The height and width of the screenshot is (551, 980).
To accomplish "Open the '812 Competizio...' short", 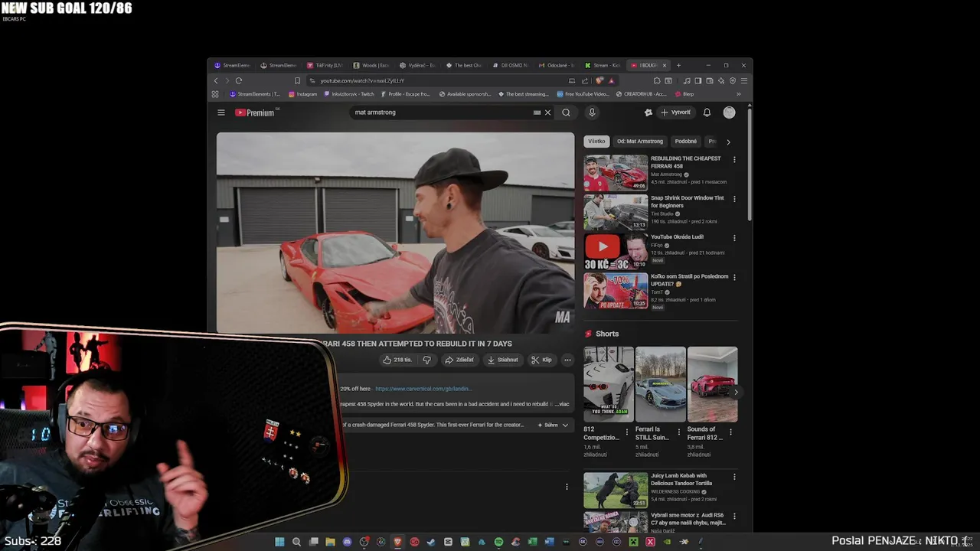I will click(x=609, y=384).
